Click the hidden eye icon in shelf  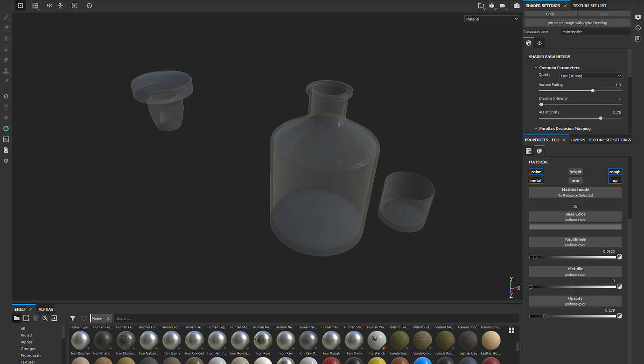pyautogui.click(x=45, y=318)
